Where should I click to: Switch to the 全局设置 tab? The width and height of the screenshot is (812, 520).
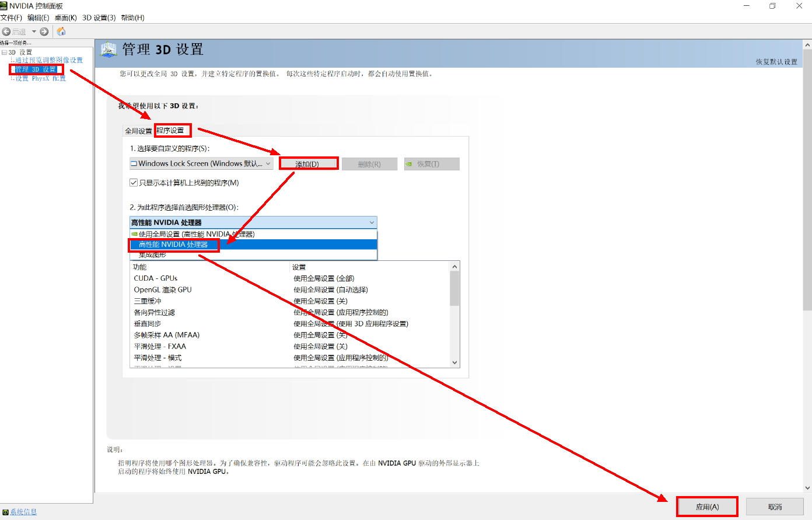(x=138, y=131)
